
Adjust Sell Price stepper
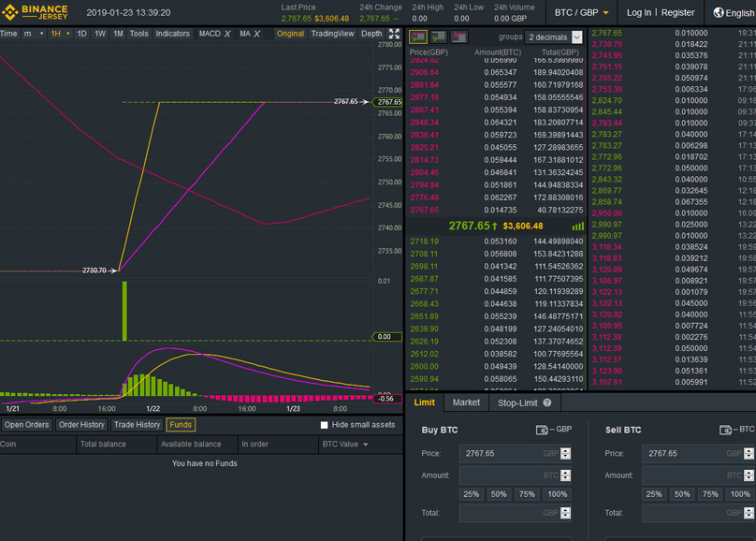(x=749, y=453)
